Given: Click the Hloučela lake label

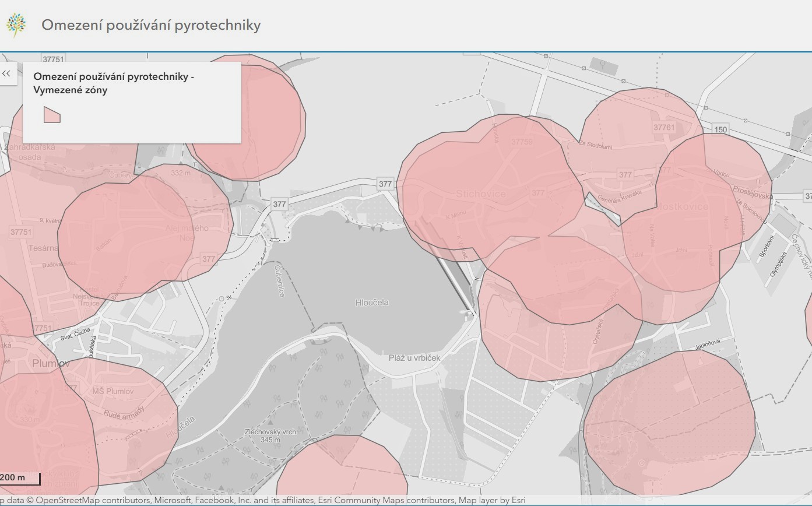Looking at the screenshot, I should pos(372,303).
